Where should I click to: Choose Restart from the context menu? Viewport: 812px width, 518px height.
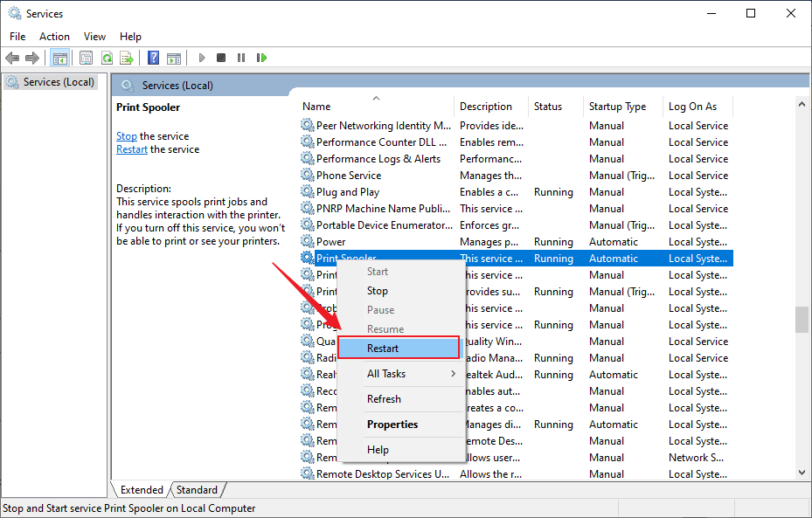[x=383, y=347]
